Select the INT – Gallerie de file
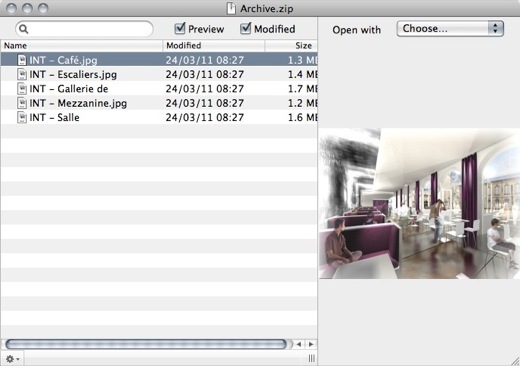 click(159, 89)
